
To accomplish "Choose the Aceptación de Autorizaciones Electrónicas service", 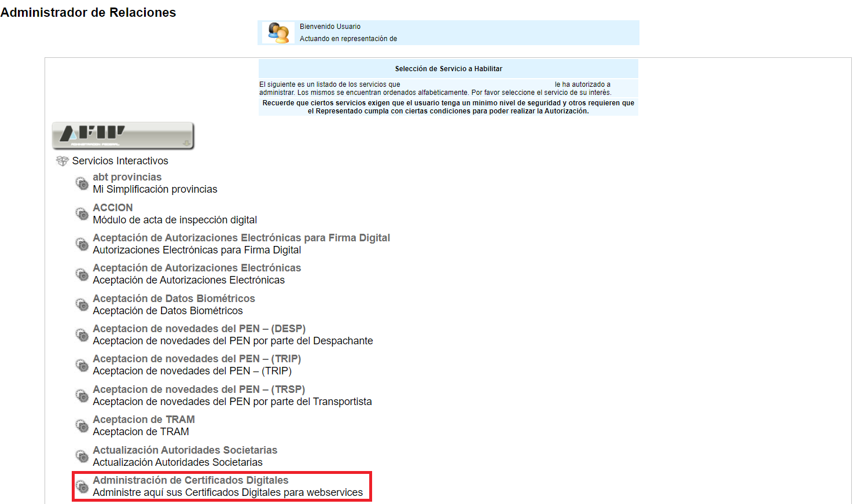I will click(x=197, y=268).
